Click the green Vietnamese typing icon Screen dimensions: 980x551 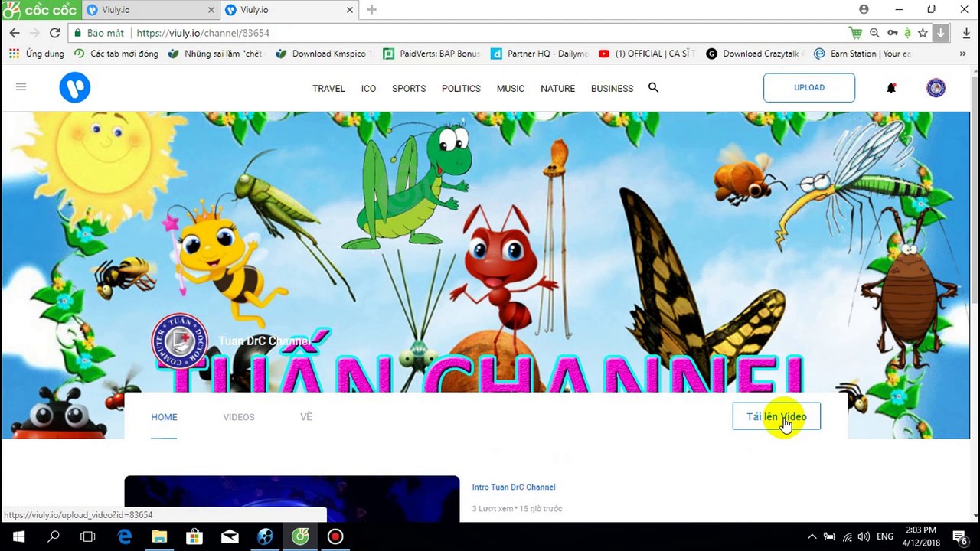point(907,33)
